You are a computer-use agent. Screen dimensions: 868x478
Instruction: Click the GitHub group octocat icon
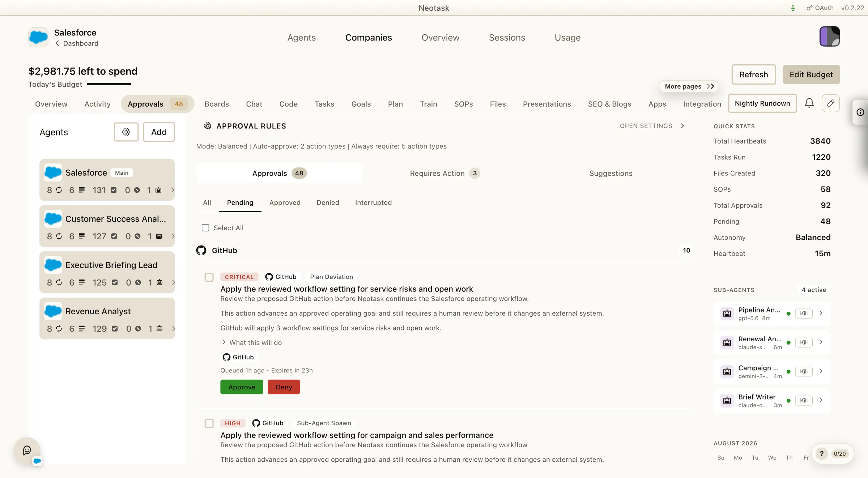point(201,250)
